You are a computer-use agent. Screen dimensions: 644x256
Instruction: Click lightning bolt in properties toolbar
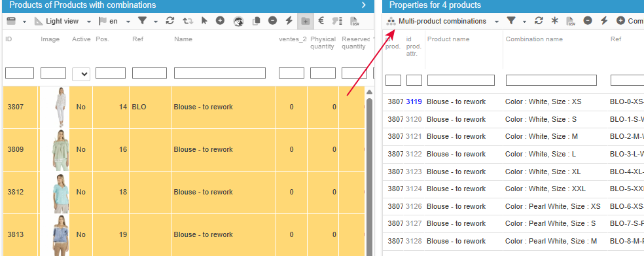pos(603,21)
